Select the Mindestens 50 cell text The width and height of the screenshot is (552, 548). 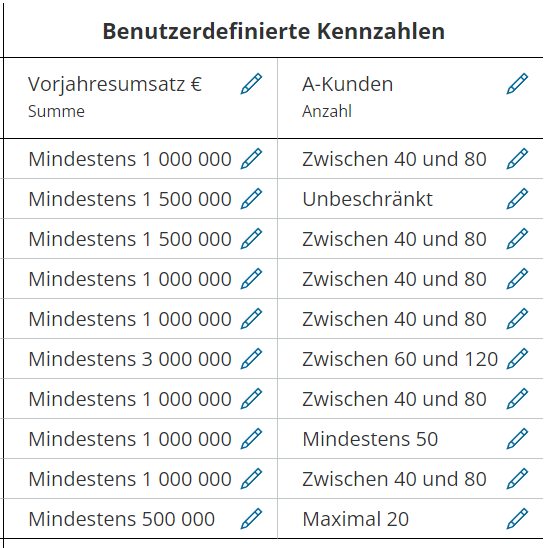pyautogui.click(x=370, y=439)
